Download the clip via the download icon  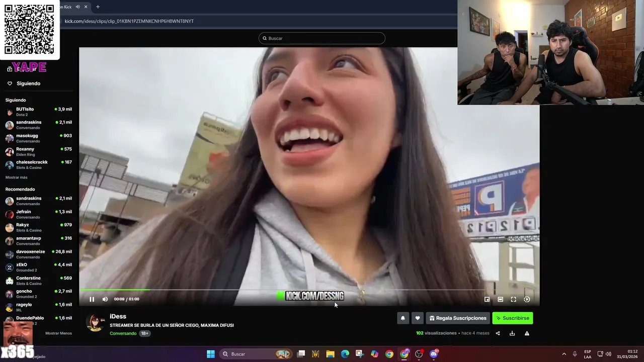512,333
